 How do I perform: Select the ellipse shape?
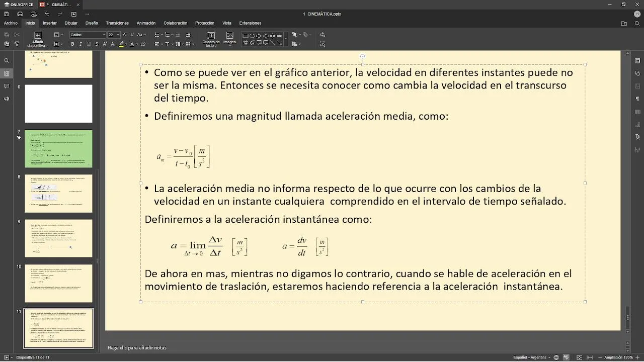point(252,36)
